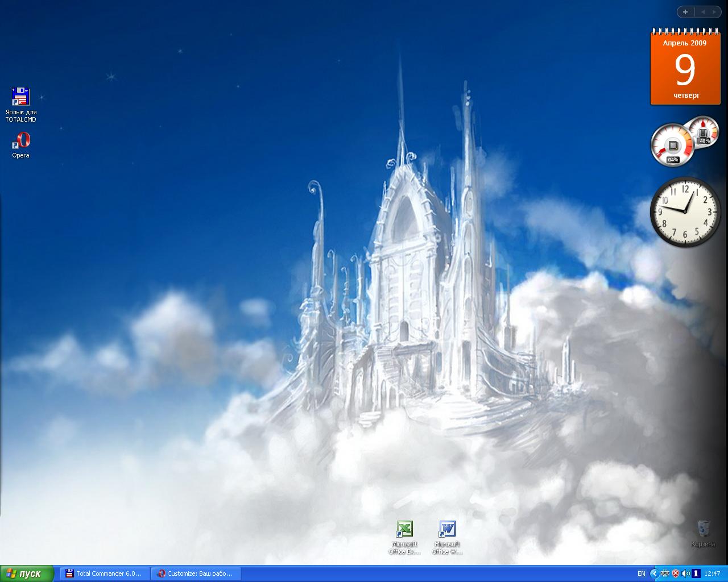728x582 pixels.
Task: Switch to the Customize Opera taskbar window
Action: 196,573
